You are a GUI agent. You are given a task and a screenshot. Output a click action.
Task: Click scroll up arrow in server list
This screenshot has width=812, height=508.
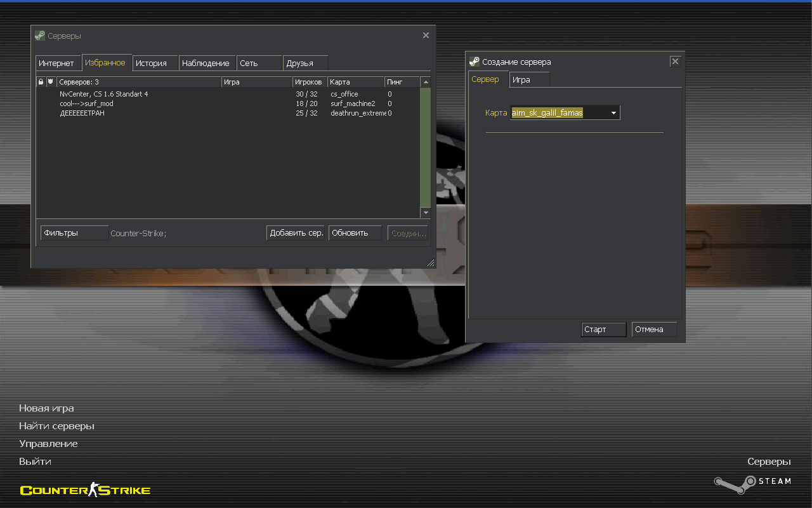click(426, 82)
